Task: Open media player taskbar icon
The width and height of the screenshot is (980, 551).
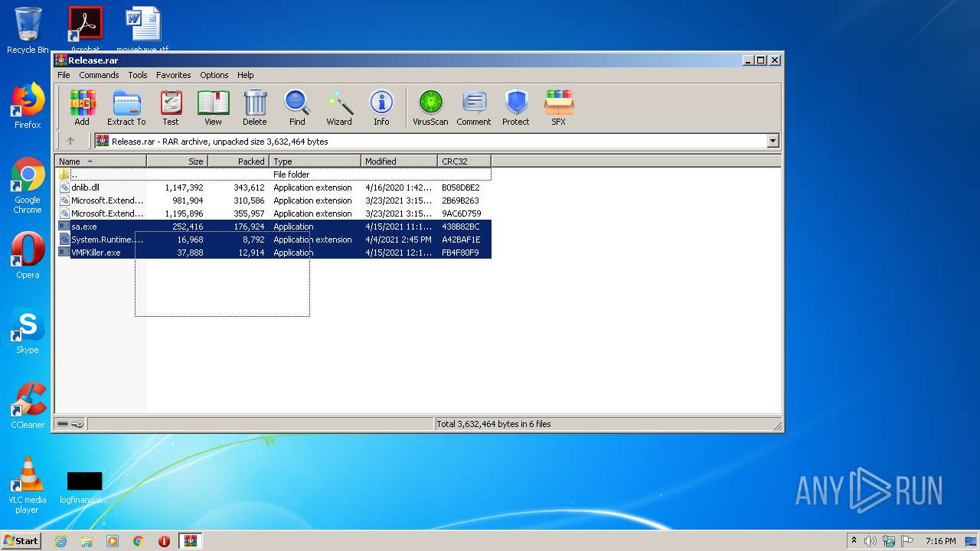Action: tap(113, 541)
